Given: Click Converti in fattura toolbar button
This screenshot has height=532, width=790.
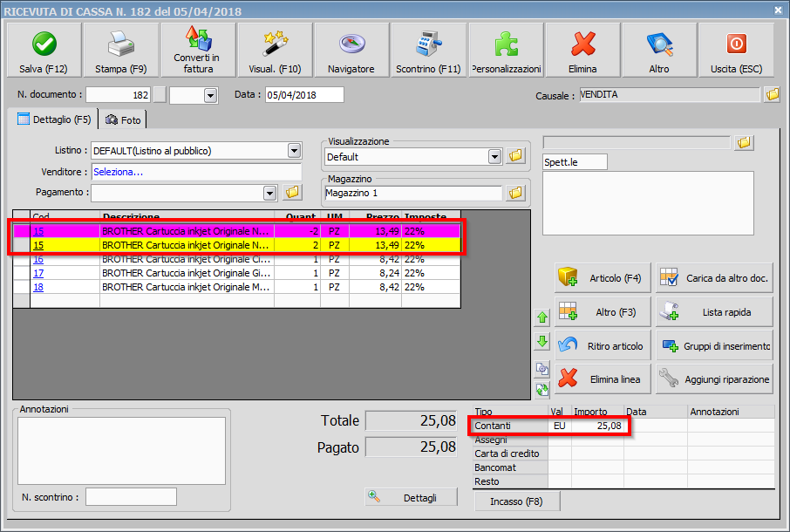Looking at the screenshot, I should pos(198,51).
